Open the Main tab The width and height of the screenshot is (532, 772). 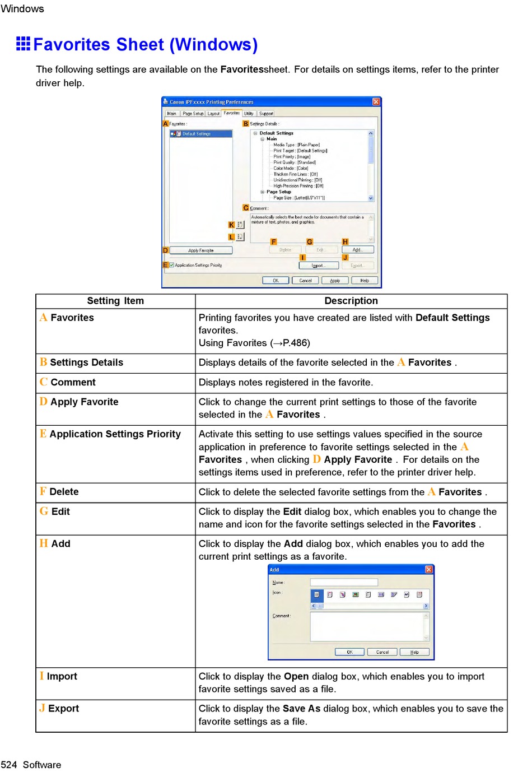point(172,114)
